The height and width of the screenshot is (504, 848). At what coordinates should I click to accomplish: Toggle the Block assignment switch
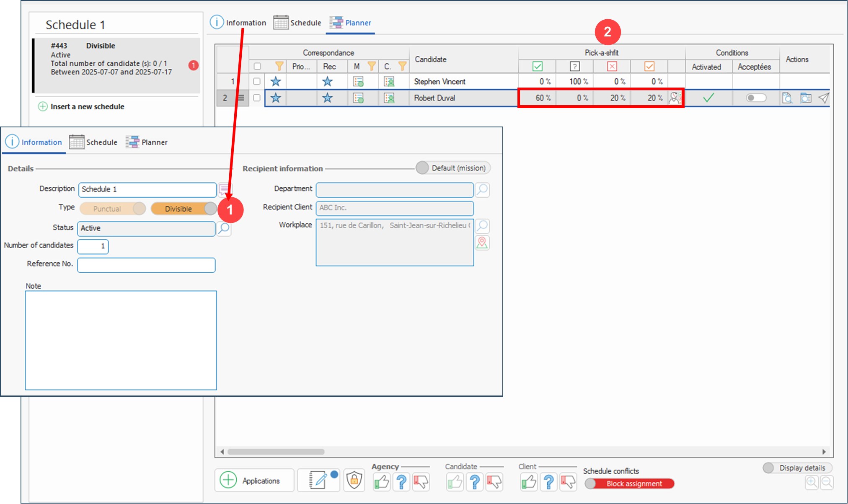[629, 483]
